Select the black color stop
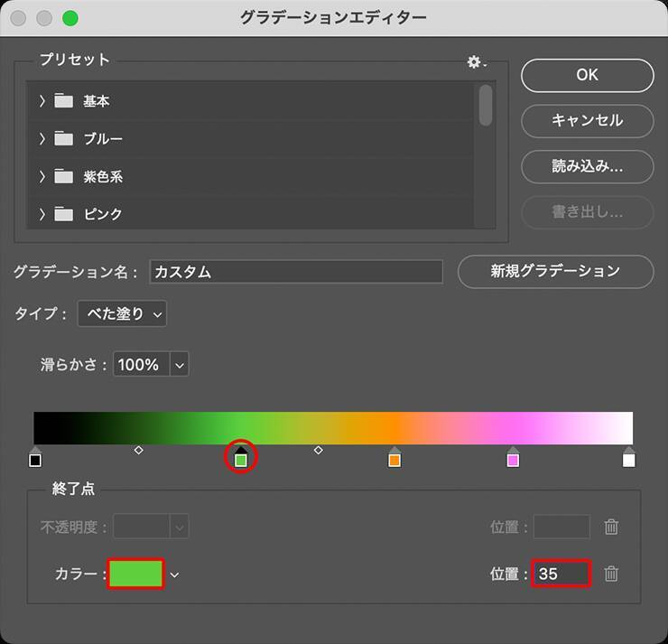The height and width of the screenshot is (644, 668). coord(35,460)
